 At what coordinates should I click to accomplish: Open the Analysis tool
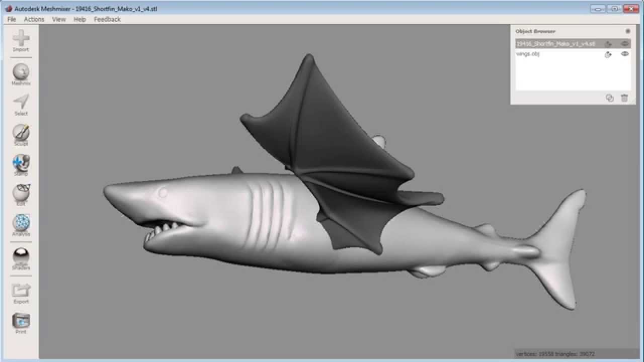(x=21, y=226)
